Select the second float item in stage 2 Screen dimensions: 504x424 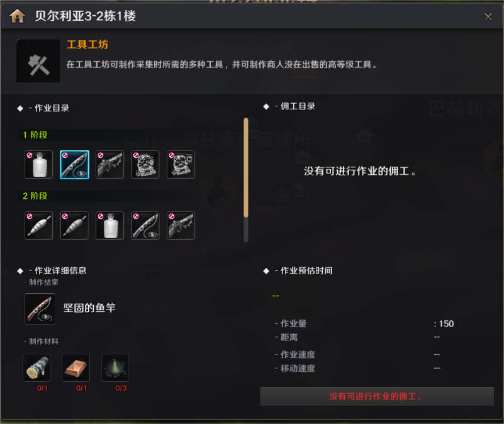(74, 225)
